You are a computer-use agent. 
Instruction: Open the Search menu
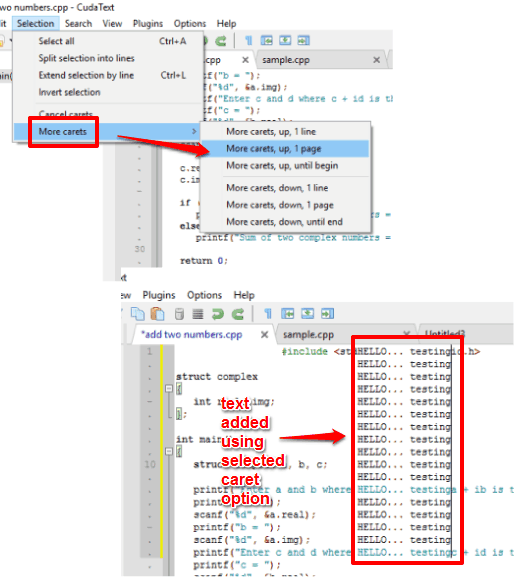pos(78,24)
